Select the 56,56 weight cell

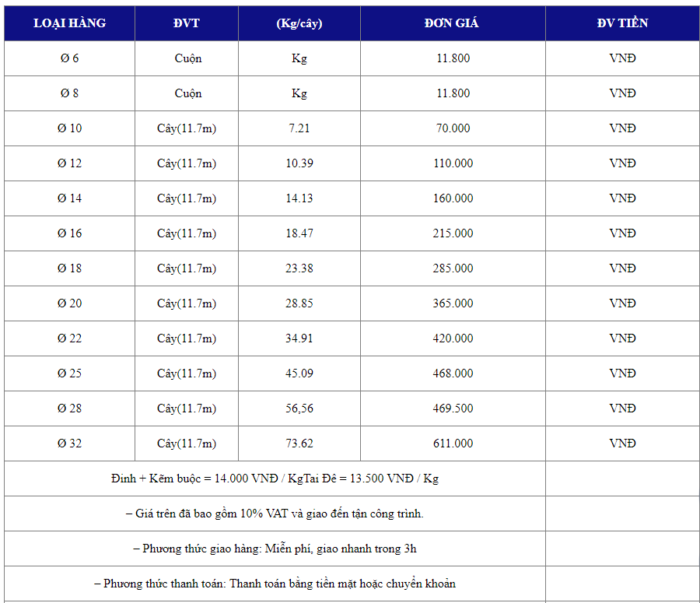299,408
